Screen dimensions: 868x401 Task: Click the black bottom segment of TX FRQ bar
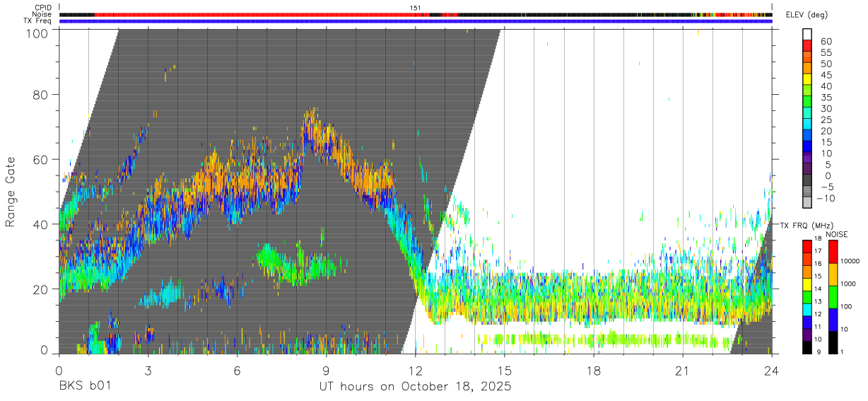[807, 347]
